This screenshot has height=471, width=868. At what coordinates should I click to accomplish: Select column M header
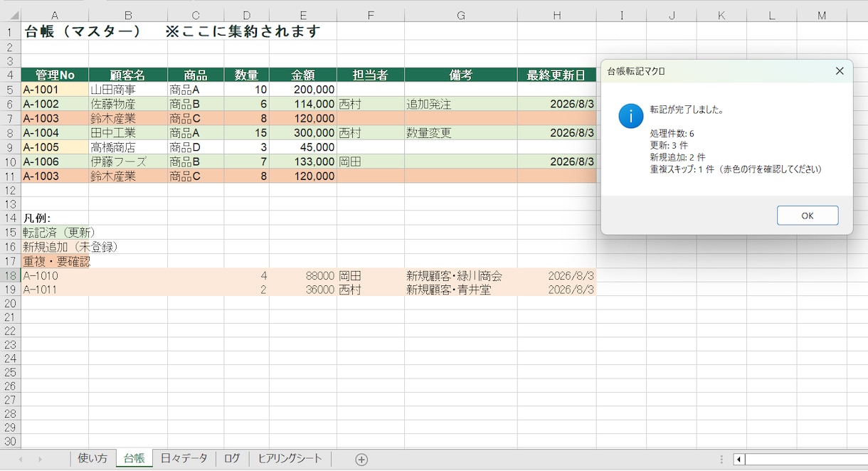point(822,15)
